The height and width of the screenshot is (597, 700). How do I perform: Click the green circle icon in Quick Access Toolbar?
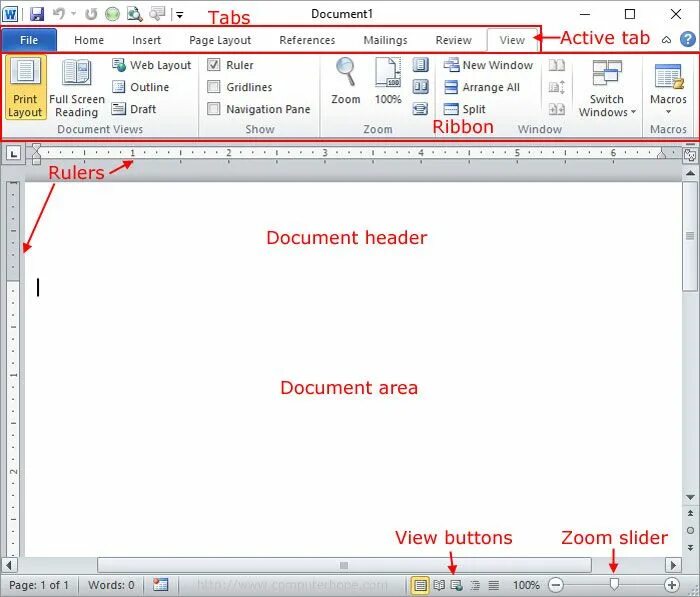tap(112, 14)
